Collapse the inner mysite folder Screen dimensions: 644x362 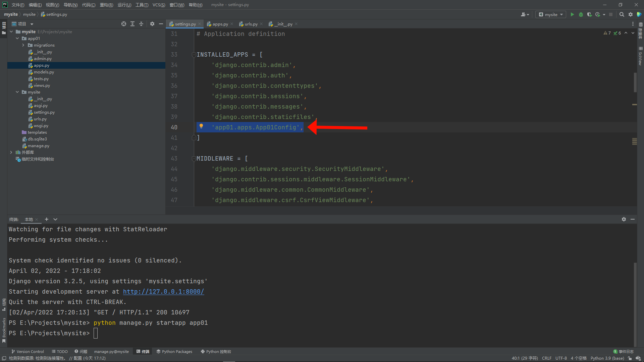coord(17,92)
